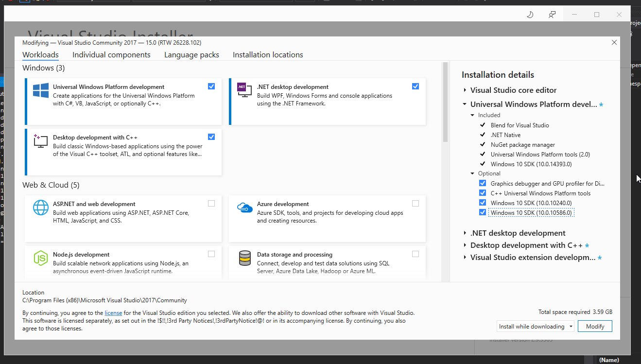Expand Visual Studio core editor details
The width and height of the screenshot is (641, 364).
coord(465,90)
